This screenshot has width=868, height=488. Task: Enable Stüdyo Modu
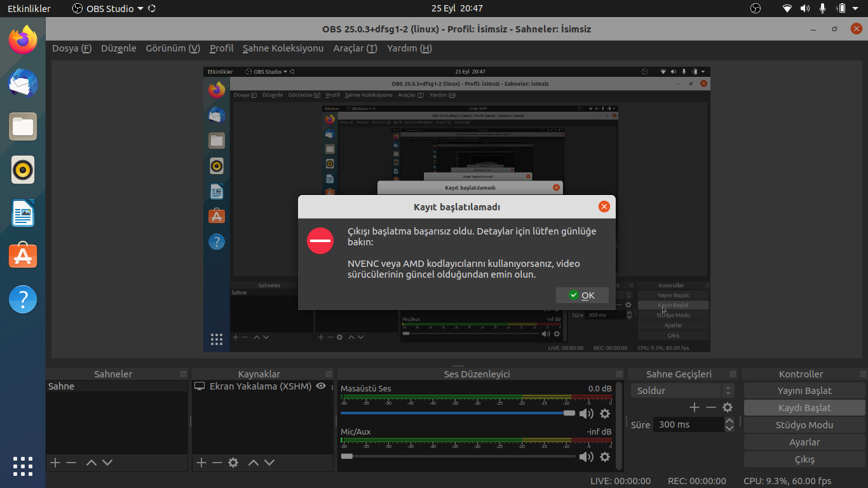[804, 425]
